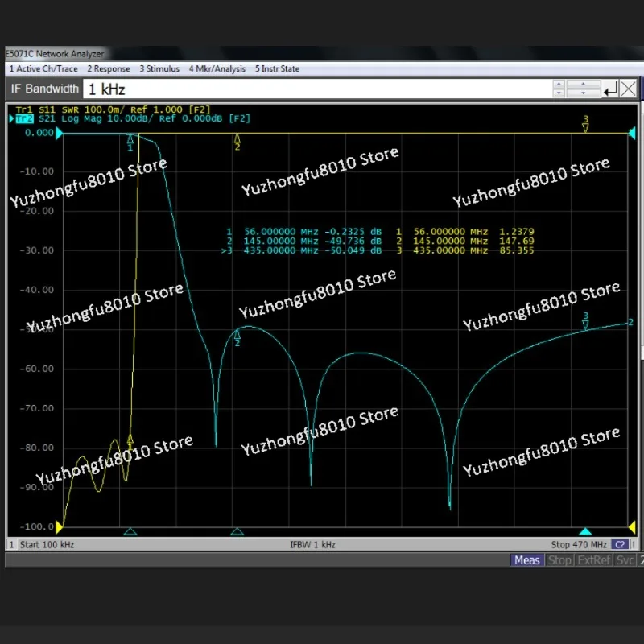The width and height of the screenshot is (644, 644).
Task: Click the yellow marker 1 readout 1.2379
Action: point(516,232)
